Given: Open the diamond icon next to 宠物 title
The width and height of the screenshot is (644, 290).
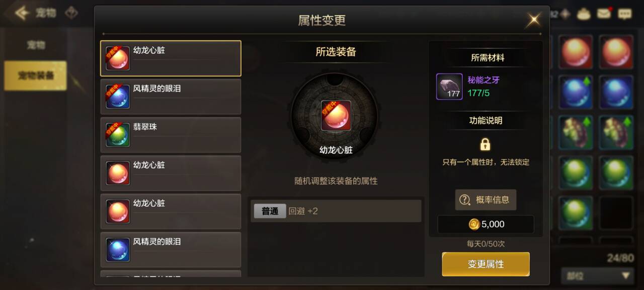Looking at the screenshot, I should click(x=72, y=13).
